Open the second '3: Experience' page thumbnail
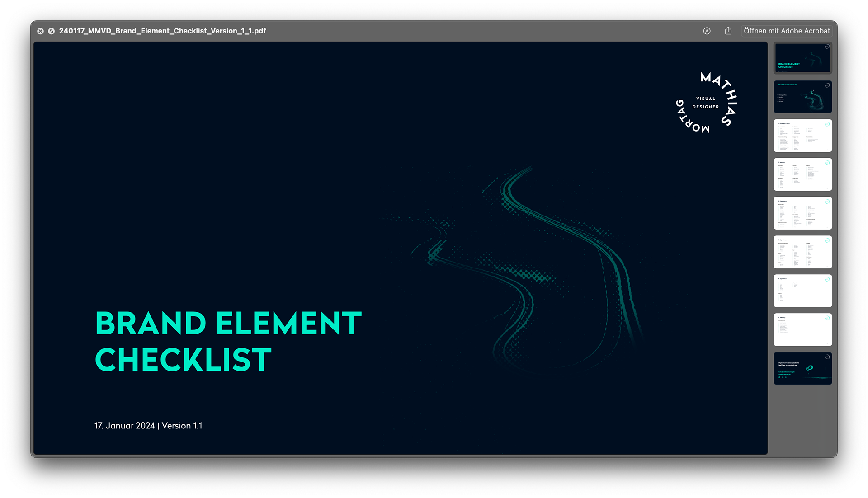The image size is (868, 498). [x=802, y=252]
